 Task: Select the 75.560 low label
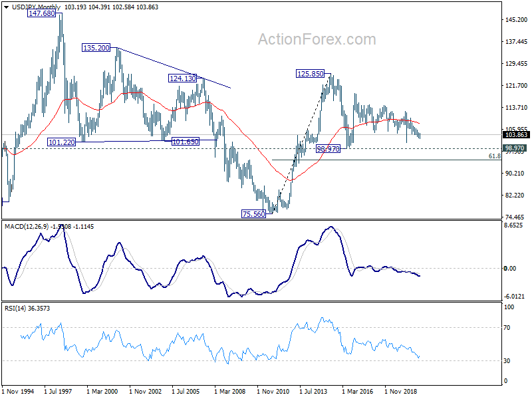253,214
